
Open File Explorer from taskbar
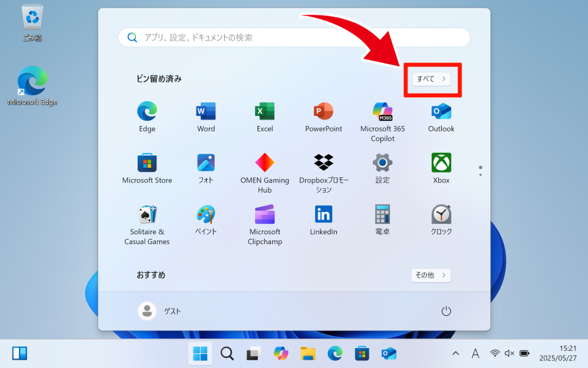308,353
